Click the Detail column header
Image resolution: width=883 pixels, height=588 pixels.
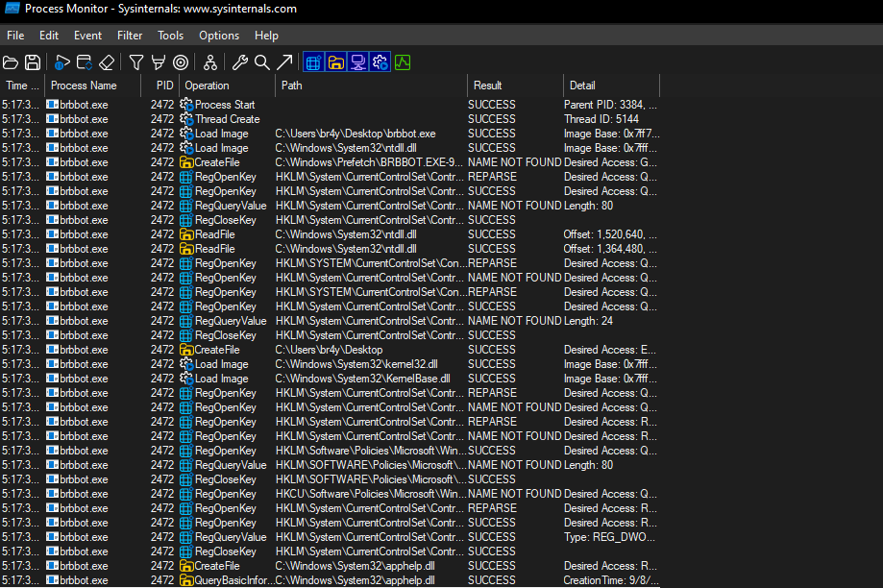click(x=612, y=86)
